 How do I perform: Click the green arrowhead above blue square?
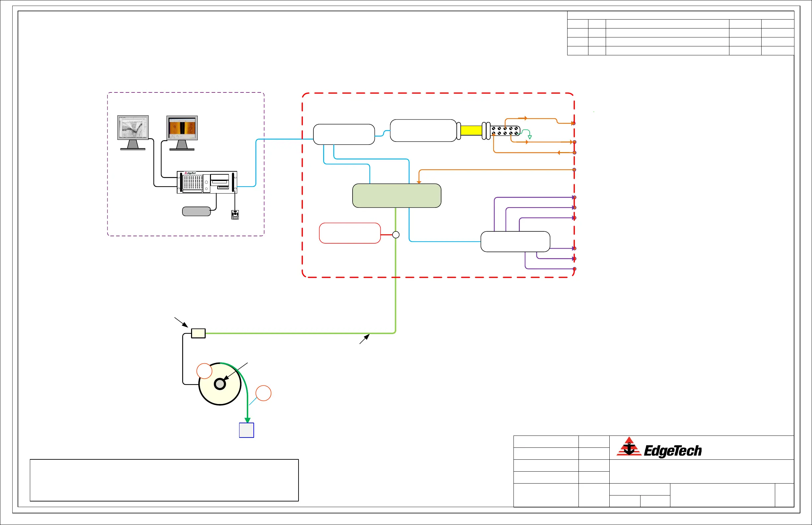click(x=248, y=420)
